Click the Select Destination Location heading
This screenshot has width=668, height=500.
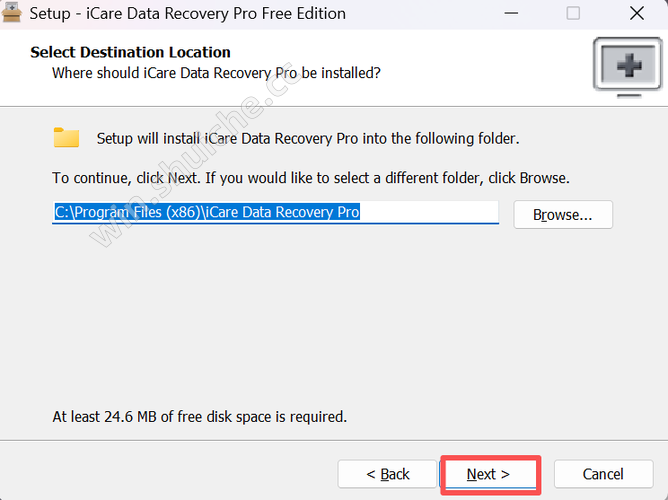tap(131, 52)
